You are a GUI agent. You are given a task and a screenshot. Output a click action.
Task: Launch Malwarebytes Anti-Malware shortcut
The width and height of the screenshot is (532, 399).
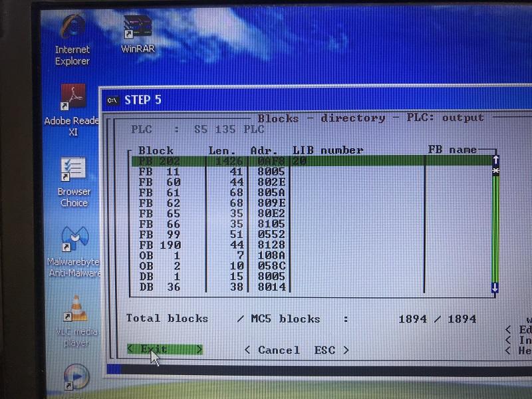click(x=74, y=252)
